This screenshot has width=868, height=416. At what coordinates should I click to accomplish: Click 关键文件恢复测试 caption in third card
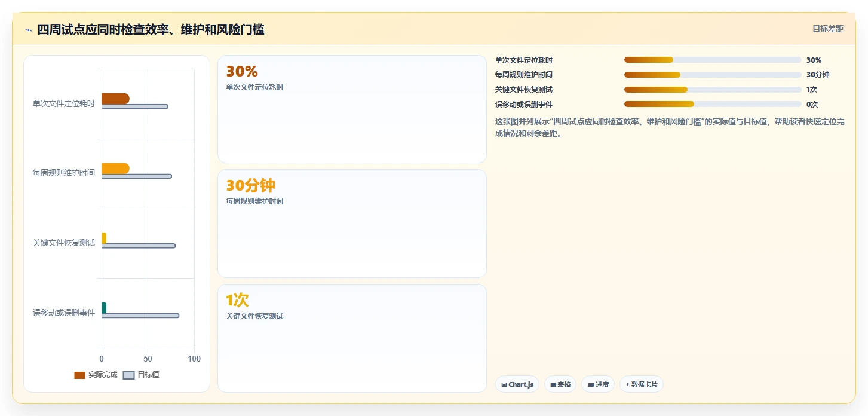254,316
